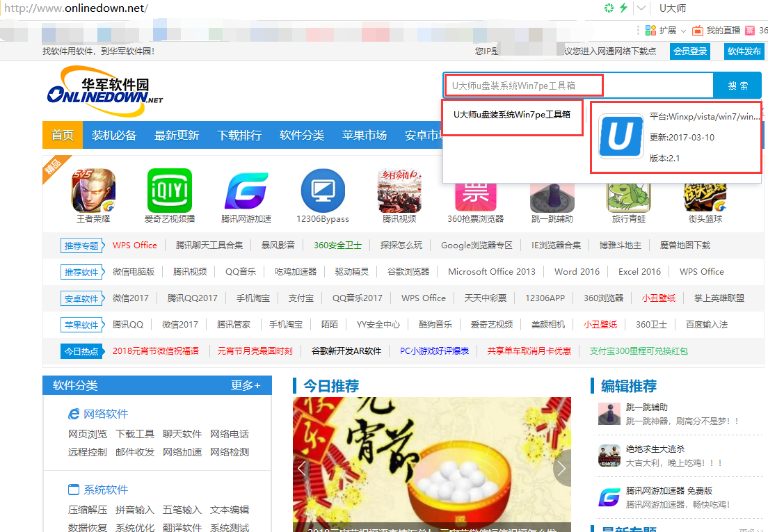
Task: Open the 街头篮球 app icon
Action: tap(705, 195)
